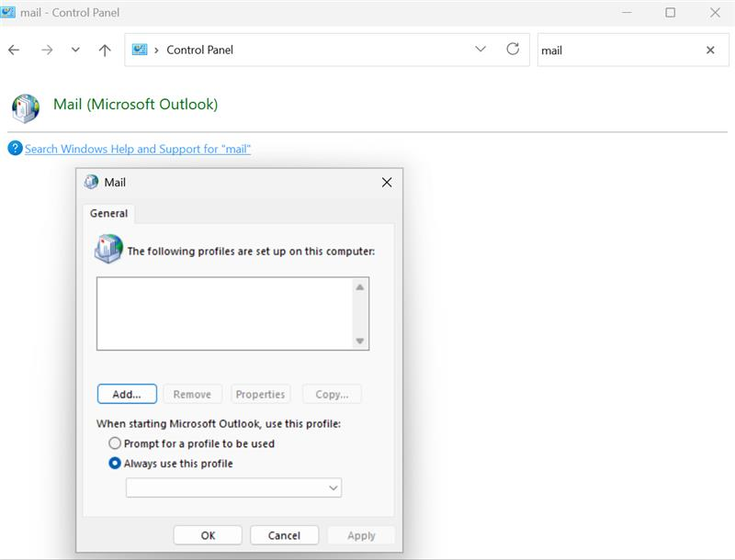Click Control Panel icon in address bar
This screenshot has height=560, width=735.
pos(140,50)
